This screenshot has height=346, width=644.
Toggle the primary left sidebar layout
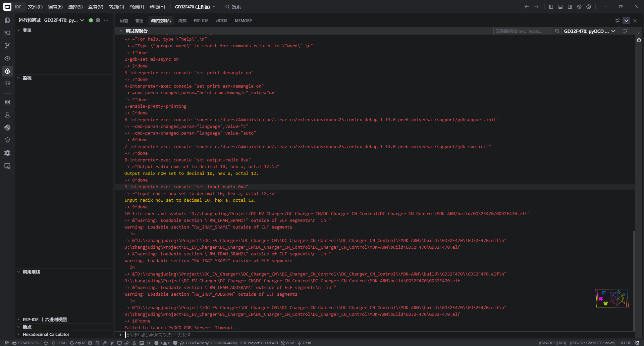coord(551,7)
